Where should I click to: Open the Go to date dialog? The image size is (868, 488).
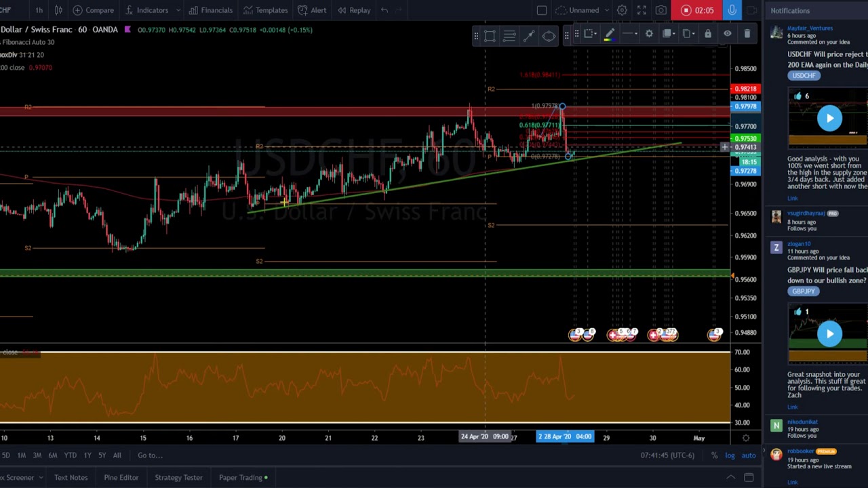click(150, 455)
